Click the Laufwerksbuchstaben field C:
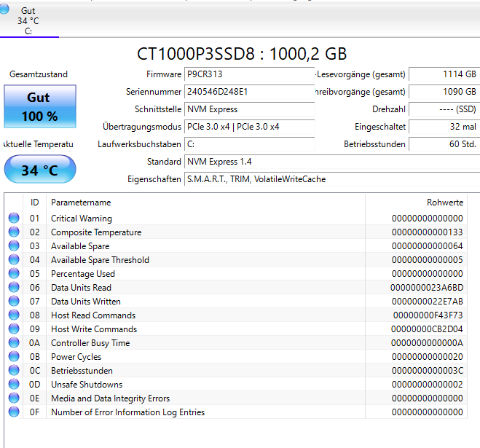The width and height of the screenshot is (480, 448). pos(249,144)
